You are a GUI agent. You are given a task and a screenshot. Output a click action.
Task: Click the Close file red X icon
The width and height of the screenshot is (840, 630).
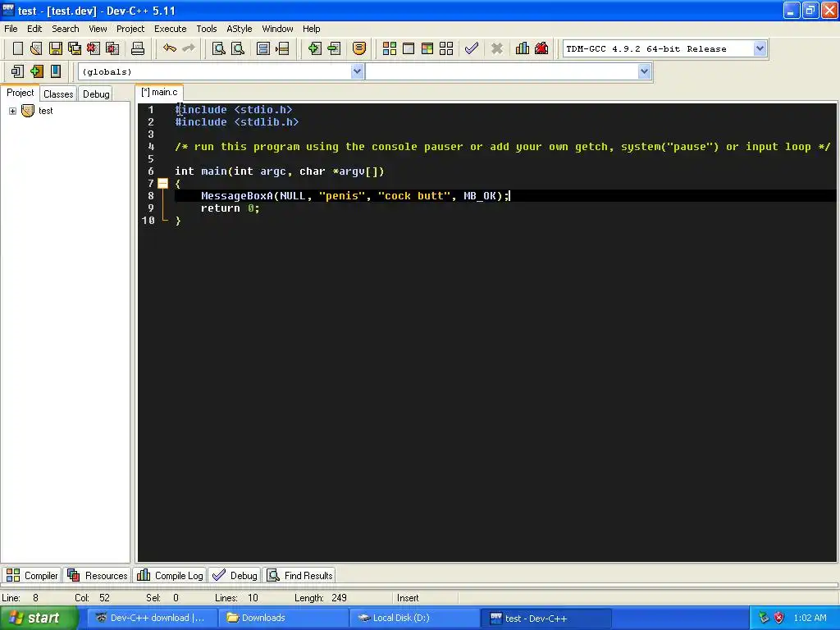tap(94, 48)
